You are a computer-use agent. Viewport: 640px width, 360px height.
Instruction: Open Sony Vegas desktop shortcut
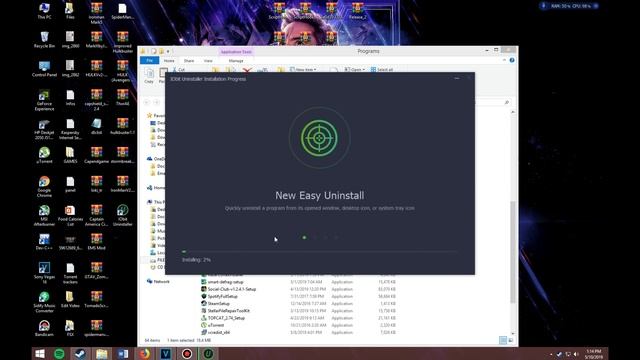(x=44, y=273)
